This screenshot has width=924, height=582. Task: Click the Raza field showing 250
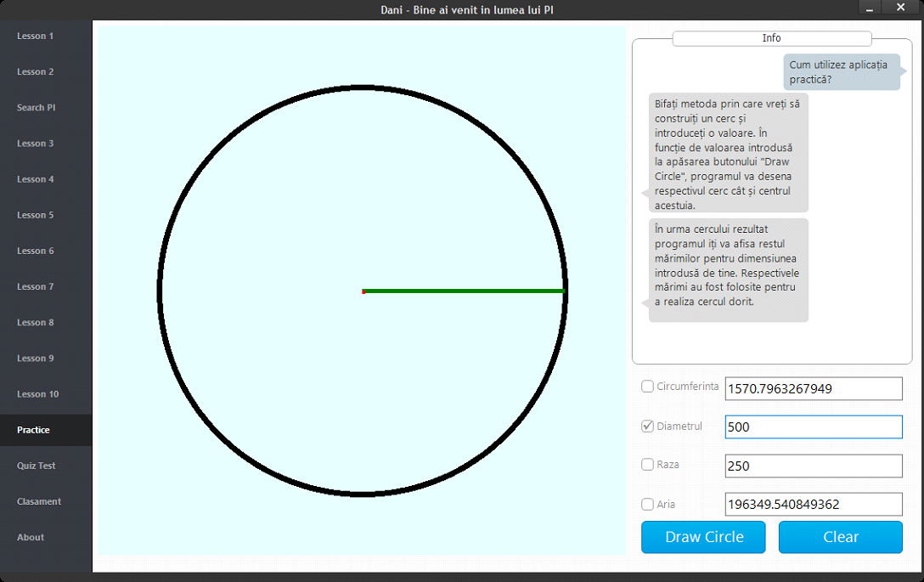tap(814, 466)
